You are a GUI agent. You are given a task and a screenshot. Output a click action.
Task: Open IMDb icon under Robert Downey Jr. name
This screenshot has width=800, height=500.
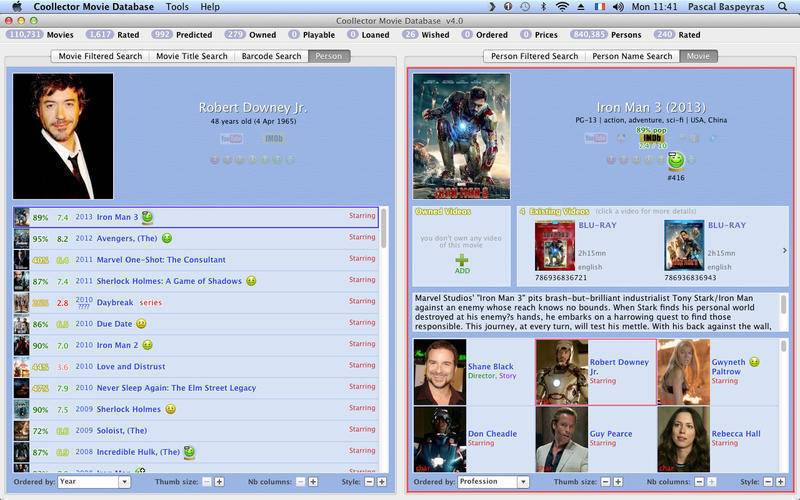[x=273, y=138]
